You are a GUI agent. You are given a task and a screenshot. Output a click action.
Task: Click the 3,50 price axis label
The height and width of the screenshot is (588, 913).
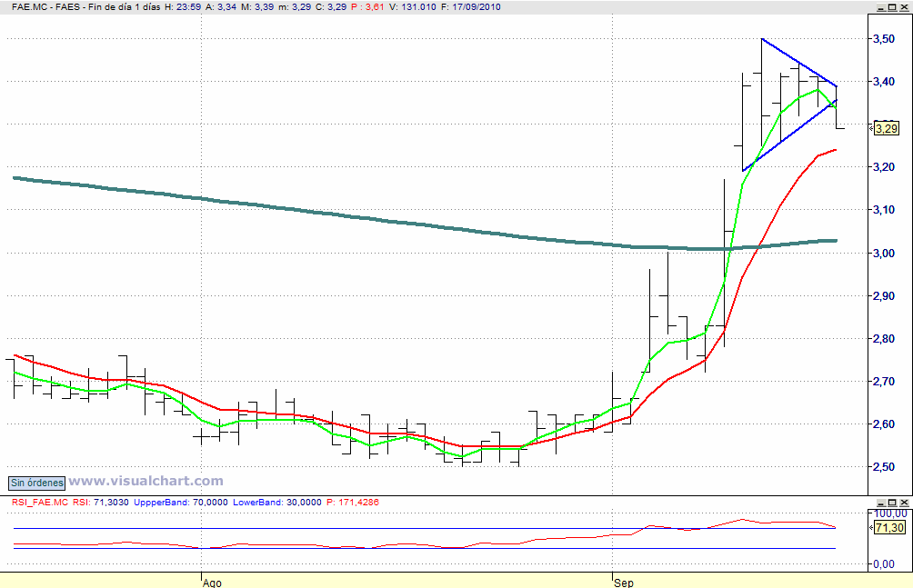click(x=883, y=39)
